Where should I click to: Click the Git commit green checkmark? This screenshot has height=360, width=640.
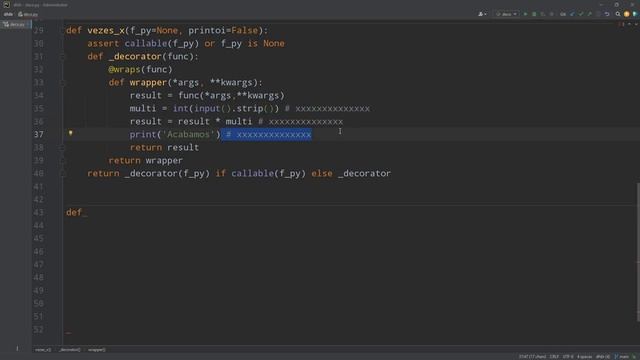(581, 14)
